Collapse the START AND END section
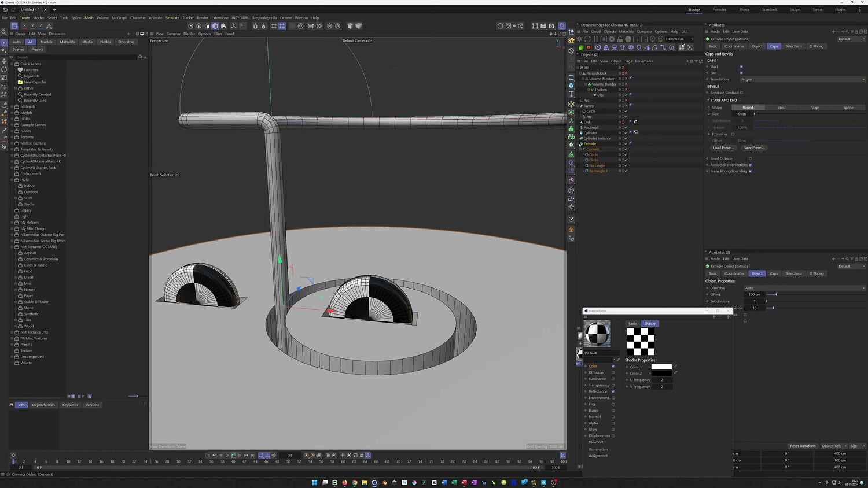Viewport: 868px width, 488px height. pos(708,100)
